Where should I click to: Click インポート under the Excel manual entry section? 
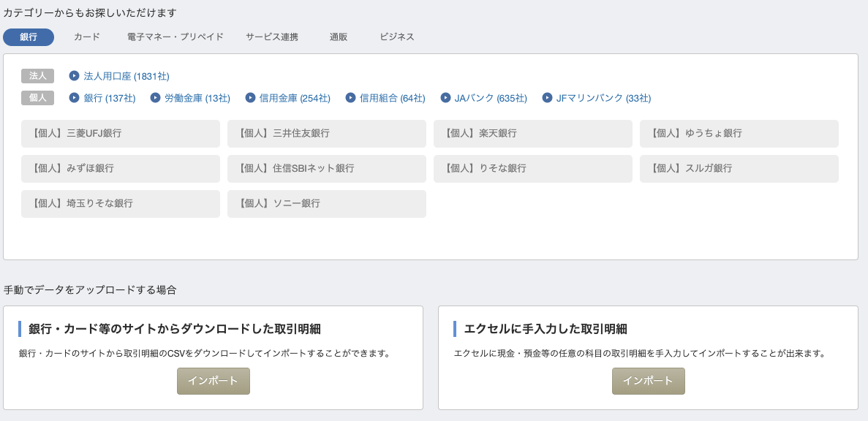[x=648, y=382]
